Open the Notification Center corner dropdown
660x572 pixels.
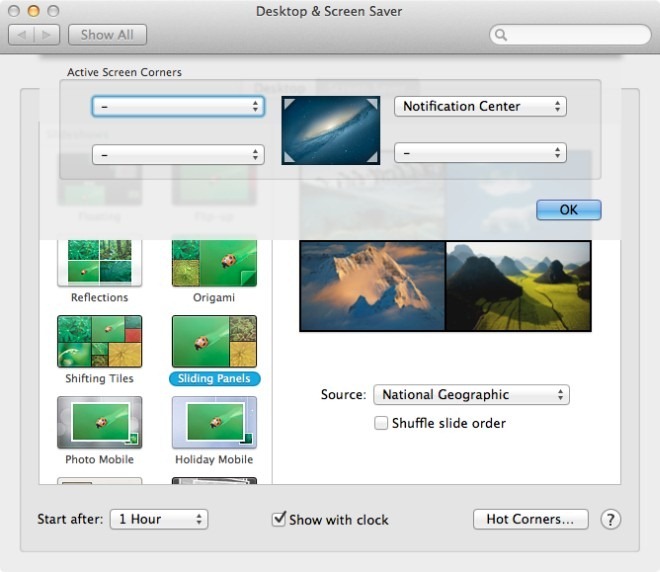tap(480, 106)
